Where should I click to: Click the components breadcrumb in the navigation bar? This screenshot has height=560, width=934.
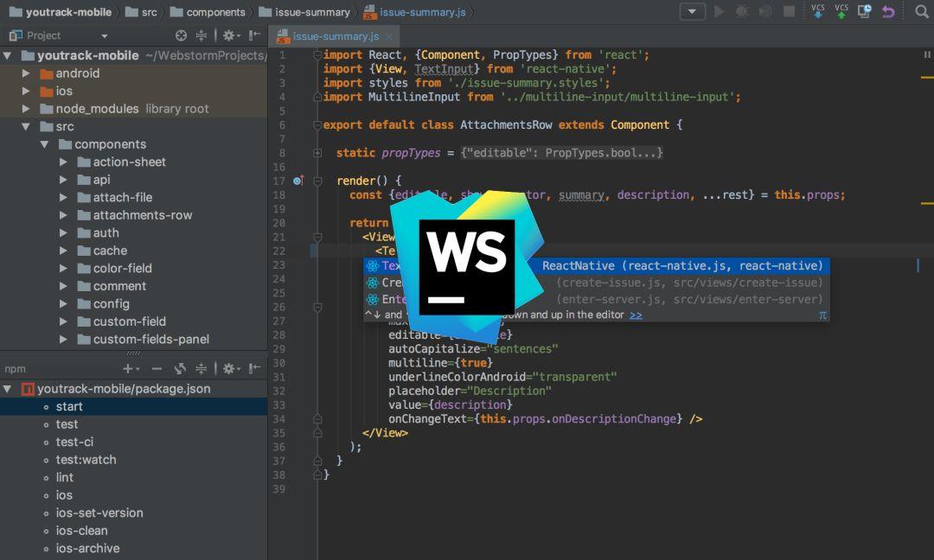pyautogui.click(x=208, y=12)
